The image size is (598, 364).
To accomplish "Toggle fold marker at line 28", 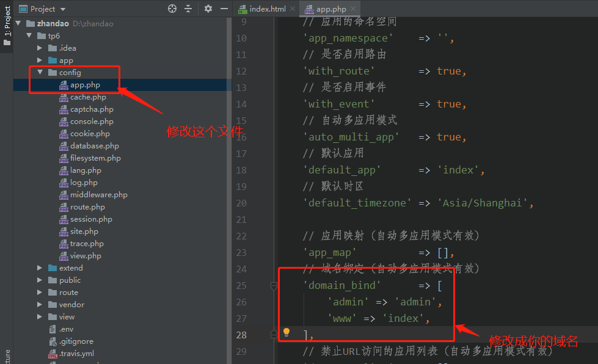I will [274, 334].
